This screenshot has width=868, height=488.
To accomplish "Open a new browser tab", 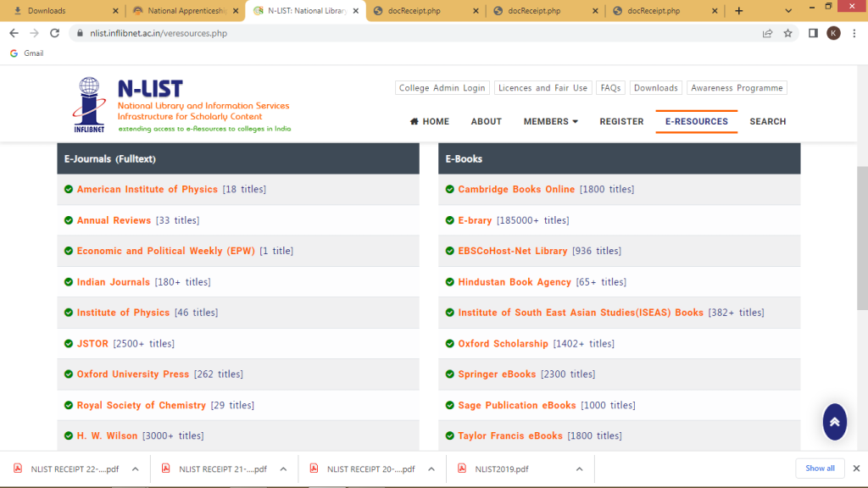I will [x=738, y=10].
